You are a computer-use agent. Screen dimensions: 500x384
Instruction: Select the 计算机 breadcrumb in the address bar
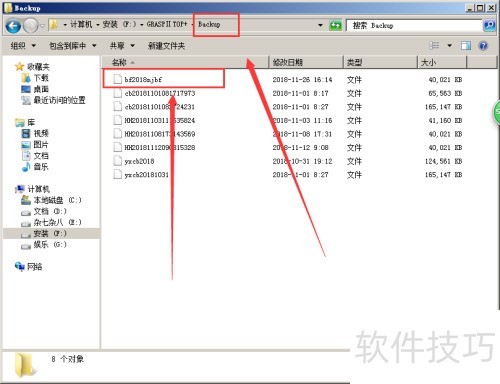point(81,24)
